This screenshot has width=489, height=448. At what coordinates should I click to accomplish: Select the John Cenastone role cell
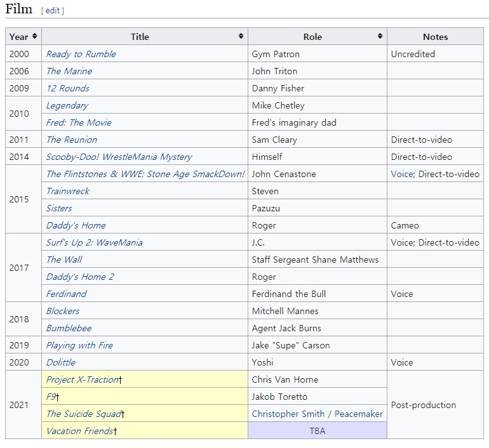pyautogui.click(x=318, y=174)
